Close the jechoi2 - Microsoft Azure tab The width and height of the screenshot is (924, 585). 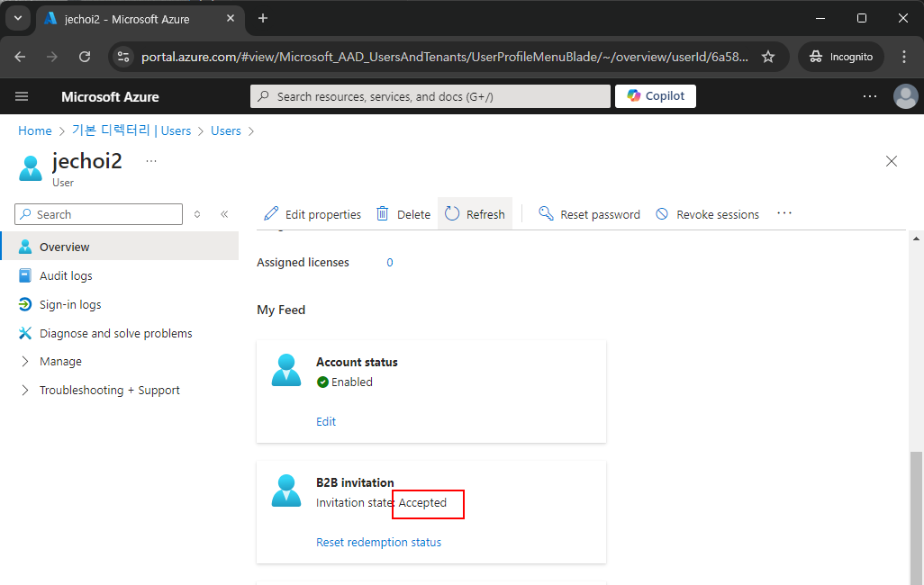(x=231, y=18)
